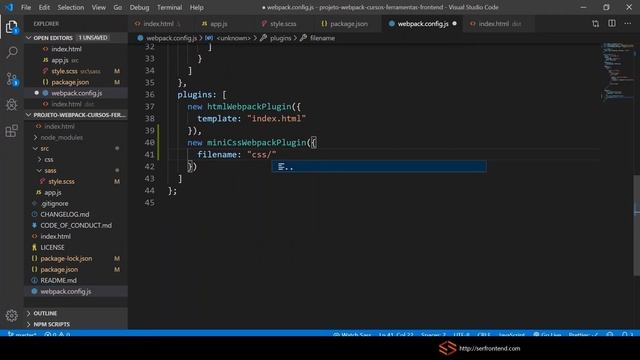Accept the '..' autocomplete suggestion
The width and height of the screenshot is (640, 360).
tap(379, 167)
